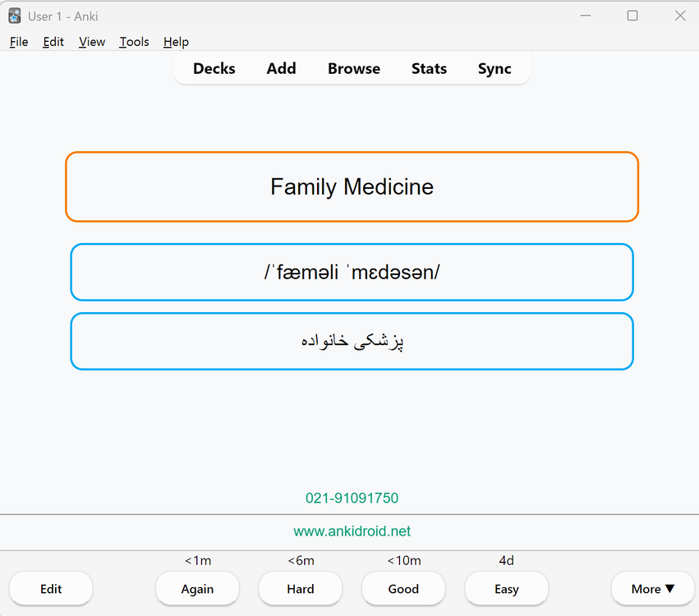Rate the card as Again
Viewport: 699px width, 616px height.
click(197, 589)
